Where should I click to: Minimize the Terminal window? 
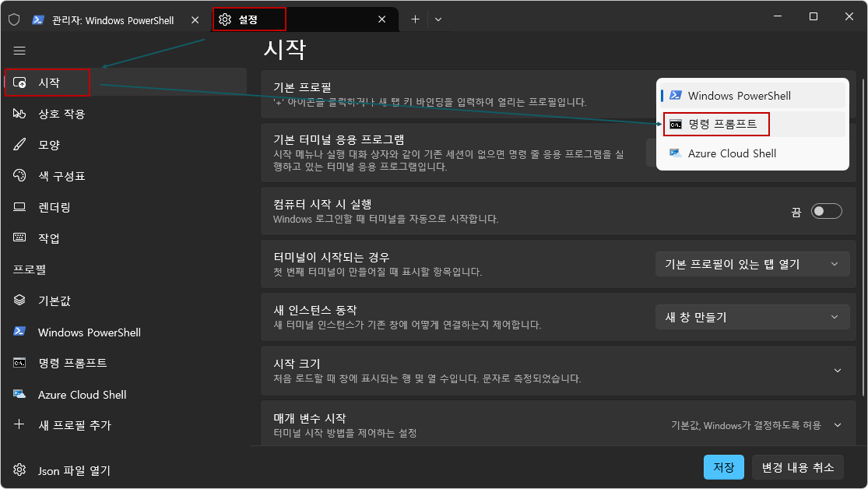(x=778, y=16)
